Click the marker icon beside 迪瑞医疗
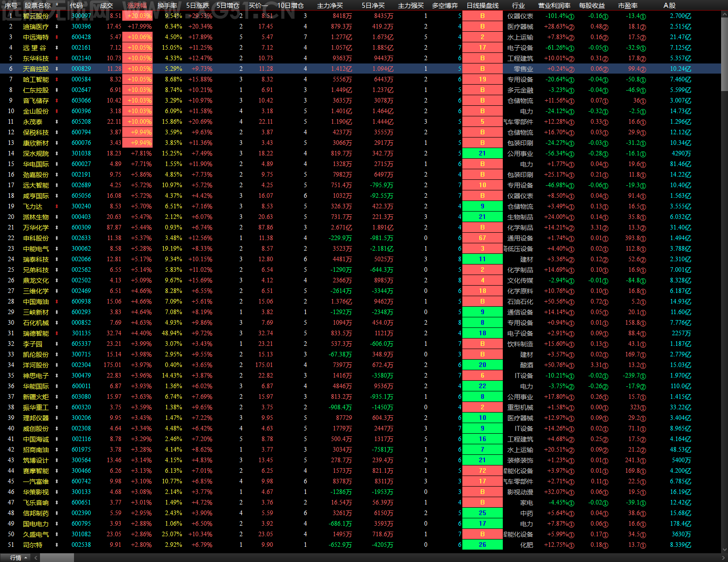The image size is (728, 562). pyautogui.click(x=57, y=27)
